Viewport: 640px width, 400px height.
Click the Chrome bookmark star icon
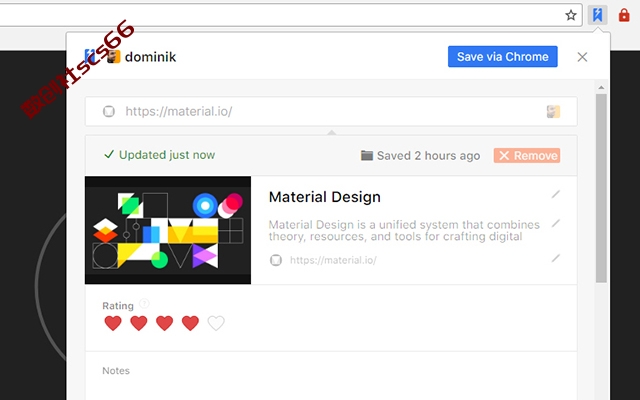point(571,16)
